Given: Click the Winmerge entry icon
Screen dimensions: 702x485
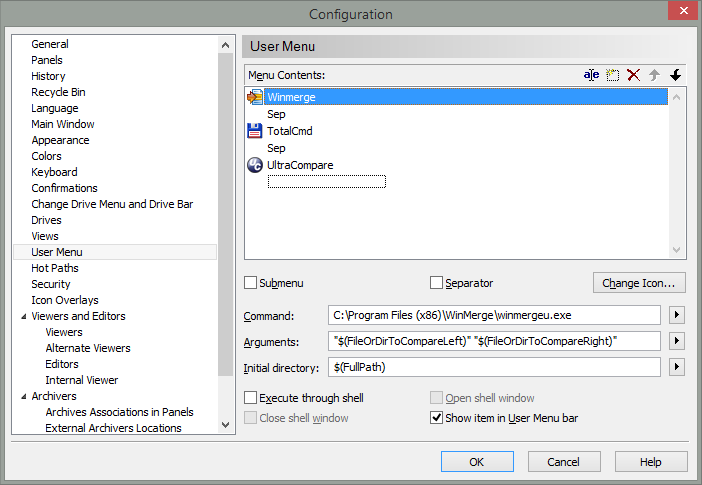Looking at the screenshot, I should [255, 97].
